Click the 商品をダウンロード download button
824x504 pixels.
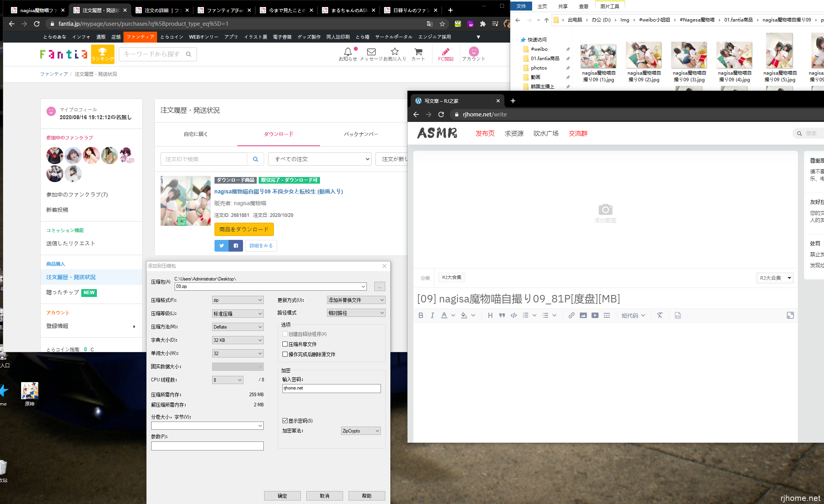[244, 229]
